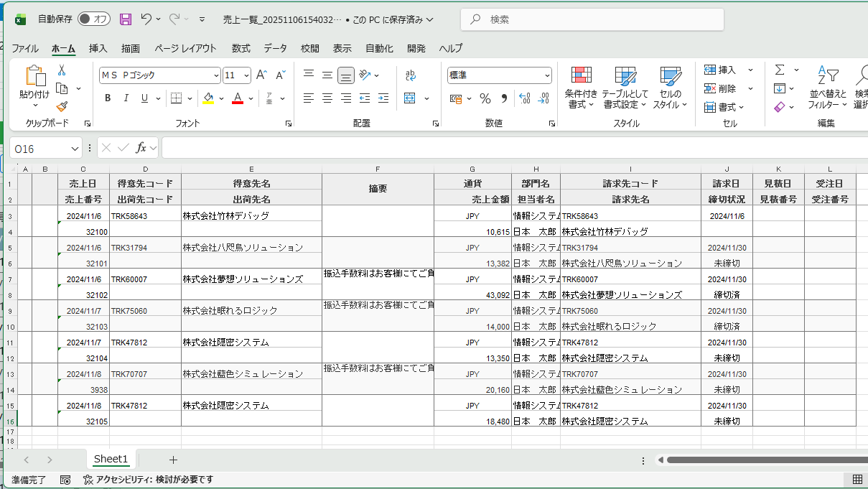The width and height of the screenshot is (868, 489).
Task: Click the AutoSum sigma icon
Action: click(x=780, y=70)
